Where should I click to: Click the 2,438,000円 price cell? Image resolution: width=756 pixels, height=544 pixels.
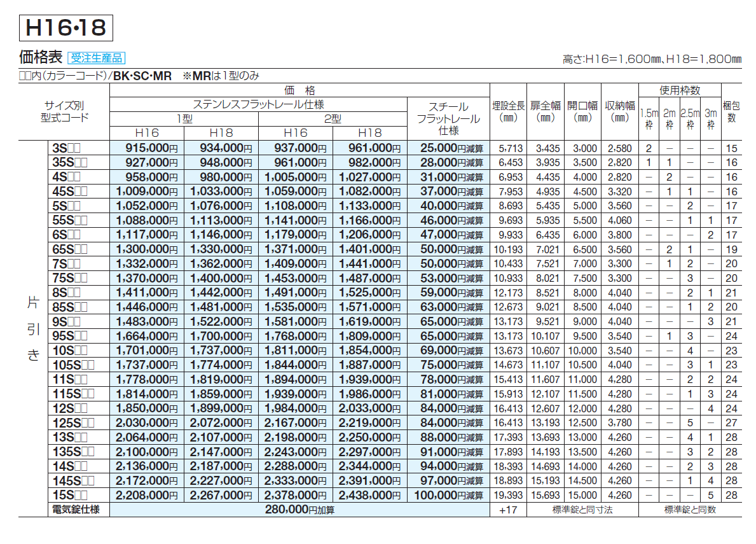point(369,495)
